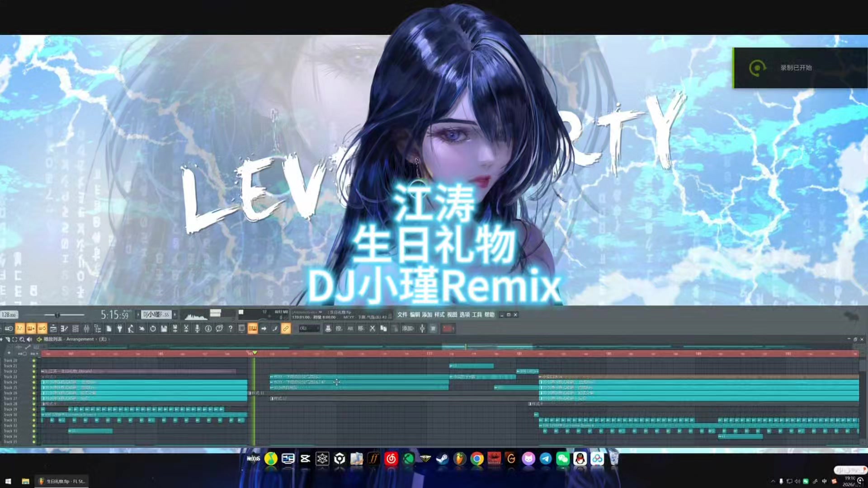Click the stamp tool icon
Viewport: 868px width, 488px height.
[x=328, y=328]
